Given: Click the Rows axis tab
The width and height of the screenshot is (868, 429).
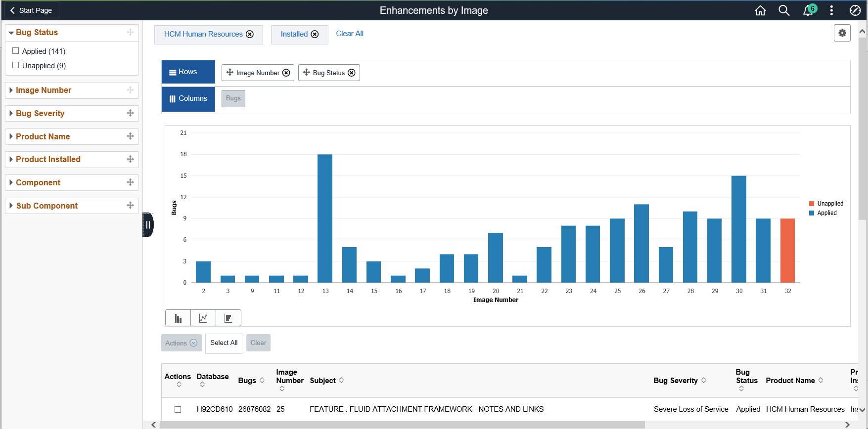Looking at the screenshot, I should tap(188, 72).
